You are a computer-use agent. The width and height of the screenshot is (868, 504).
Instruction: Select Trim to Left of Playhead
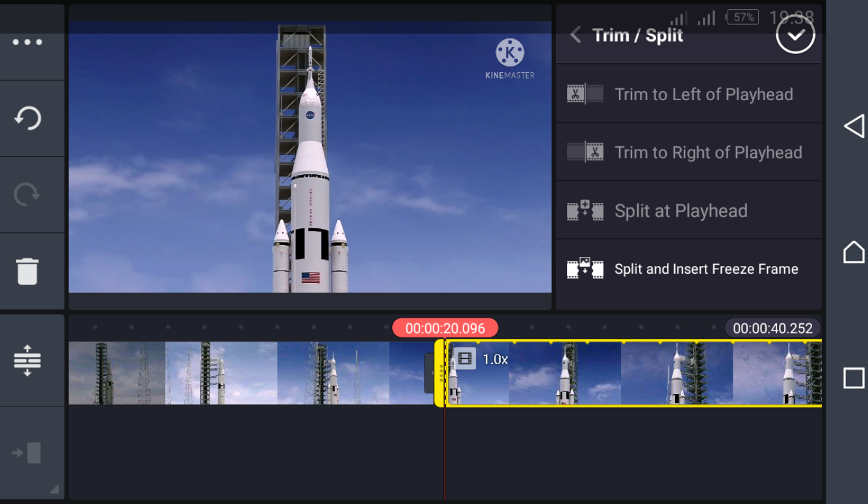tap(704, 94)
